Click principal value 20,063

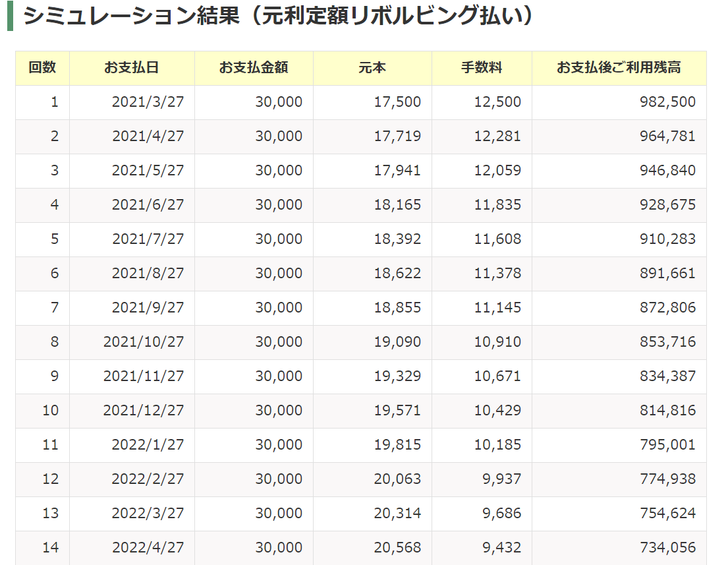click(x=398, y=479)
